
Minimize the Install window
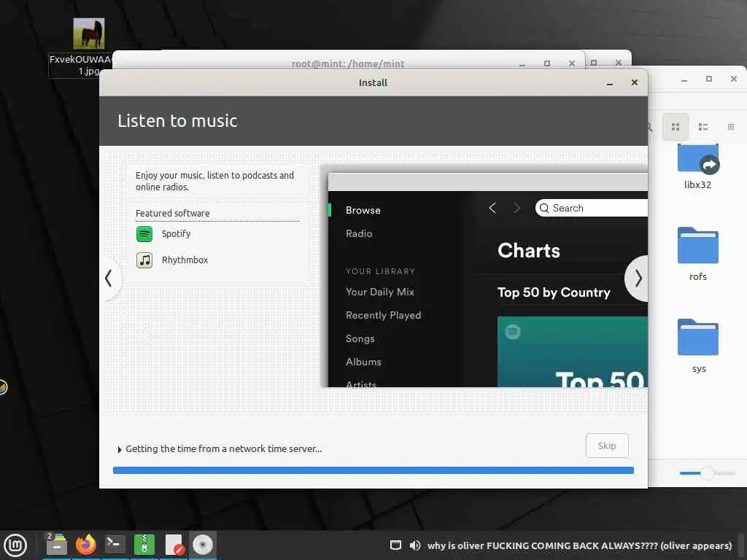pos(609,83)
